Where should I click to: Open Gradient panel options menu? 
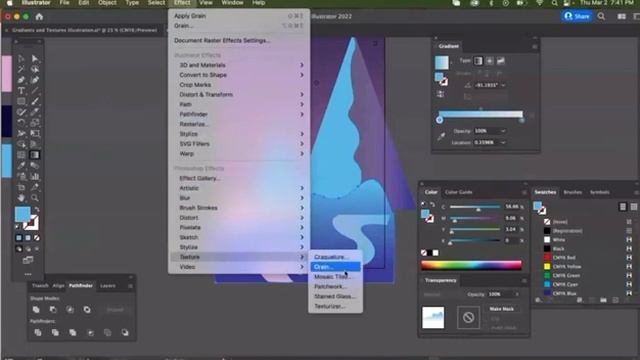tap(534, 47)
